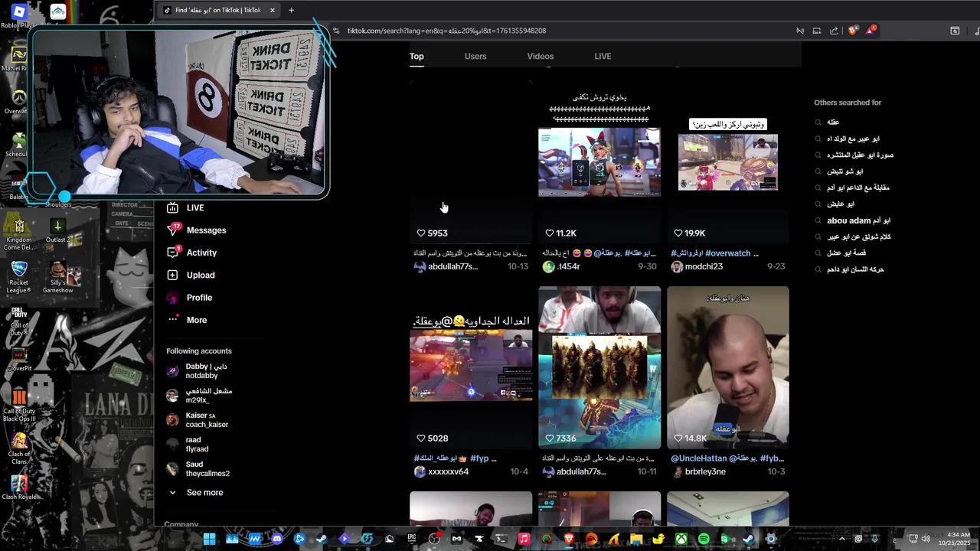Click the volume icon in system tray
This screenshot has height=551, width=980.
[926, 539]
